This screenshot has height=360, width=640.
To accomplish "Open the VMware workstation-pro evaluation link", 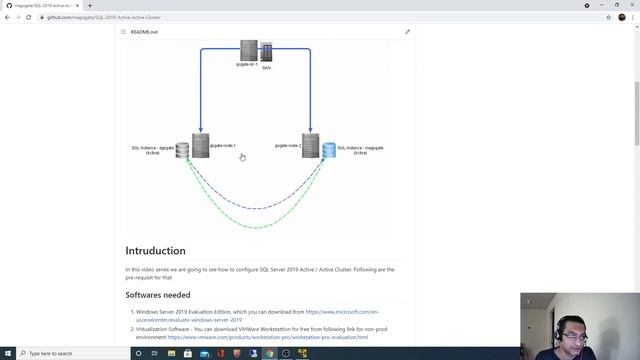I will pos(268,337).
